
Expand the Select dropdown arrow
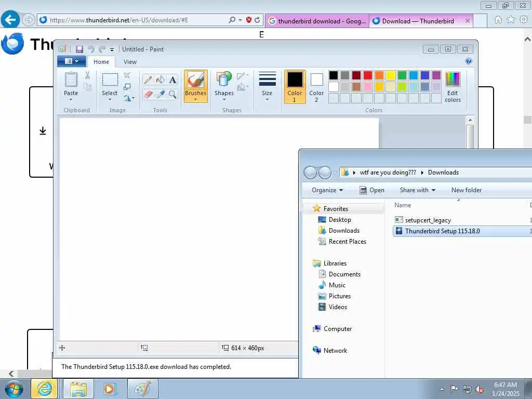[110, 99]
